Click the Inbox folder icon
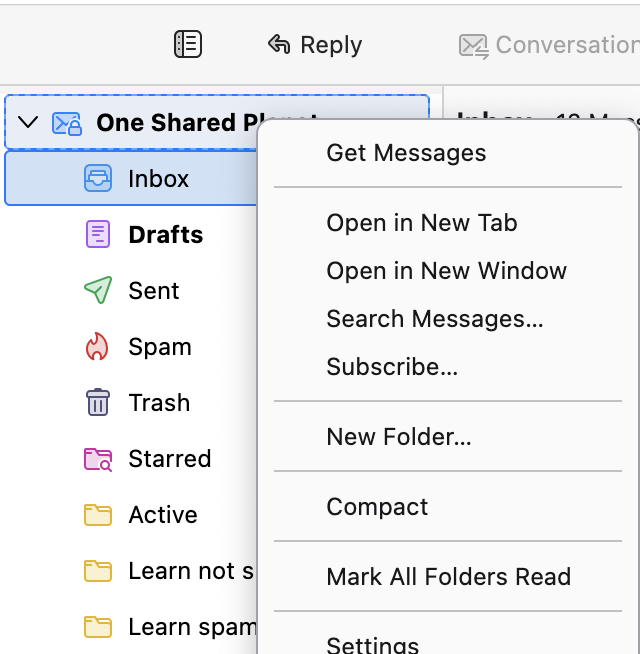Screen dimensions: 640x654 pos(98,179)
